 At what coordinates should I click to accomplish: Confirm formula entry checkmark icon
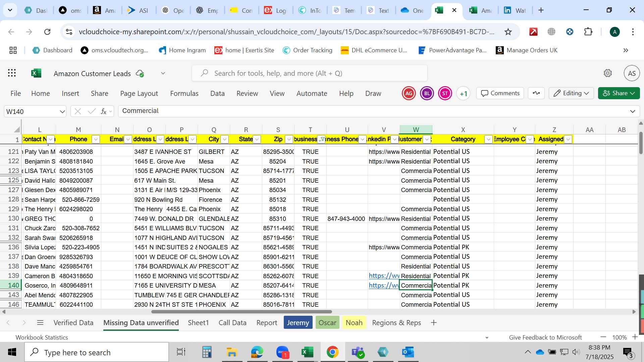point(92,111)
